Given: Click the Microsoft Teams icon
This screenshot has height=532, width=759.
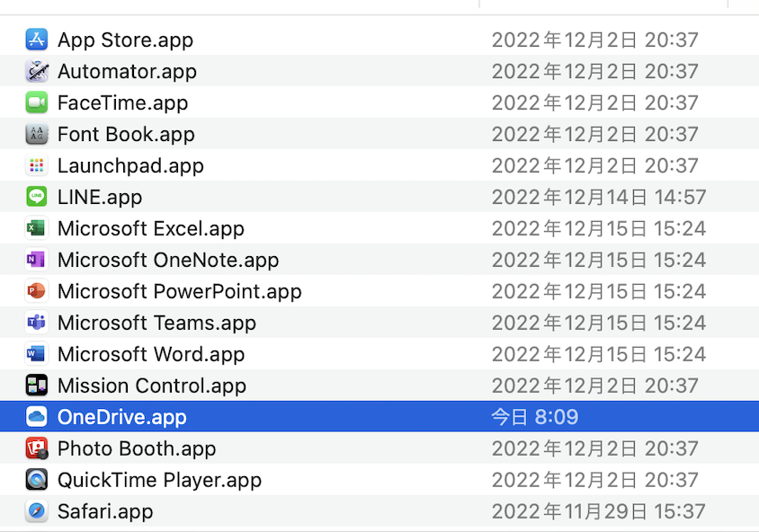Looking at the screenshot, I should click(x=37, y=323).
